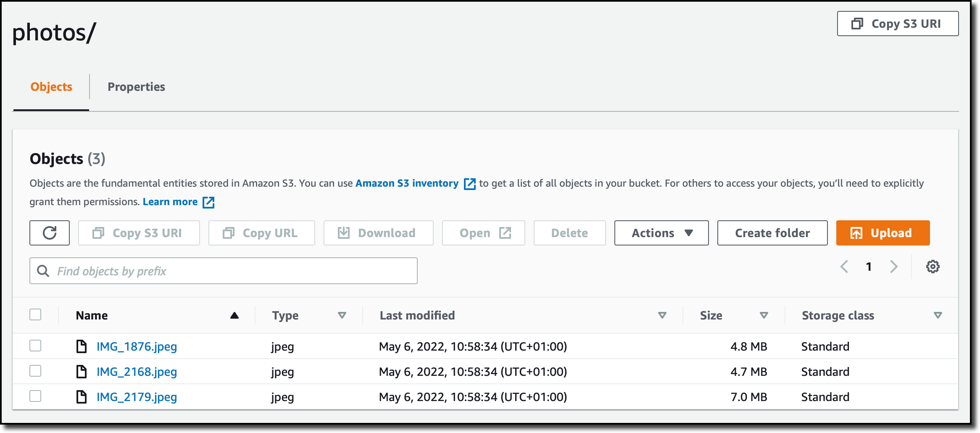Check the box for IMG_2179.jpeg
The height and width of the screenshot is (433, 980).
(36, 396)
